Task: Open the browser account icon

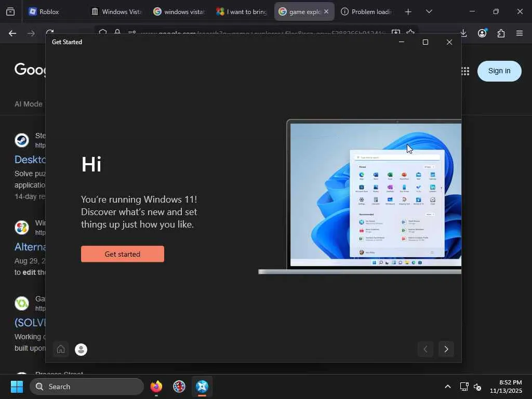Action: (x=482, y=33)
